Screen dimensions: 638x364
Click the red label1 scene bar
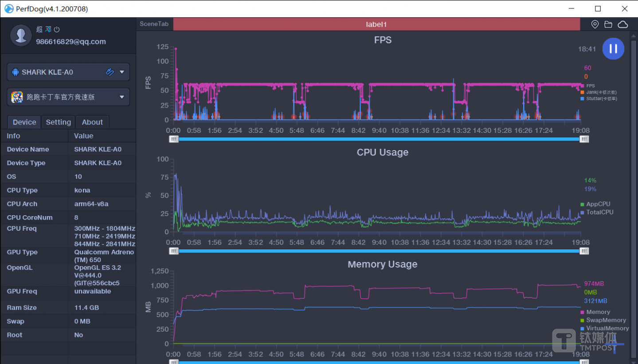(x=376, y=24)
